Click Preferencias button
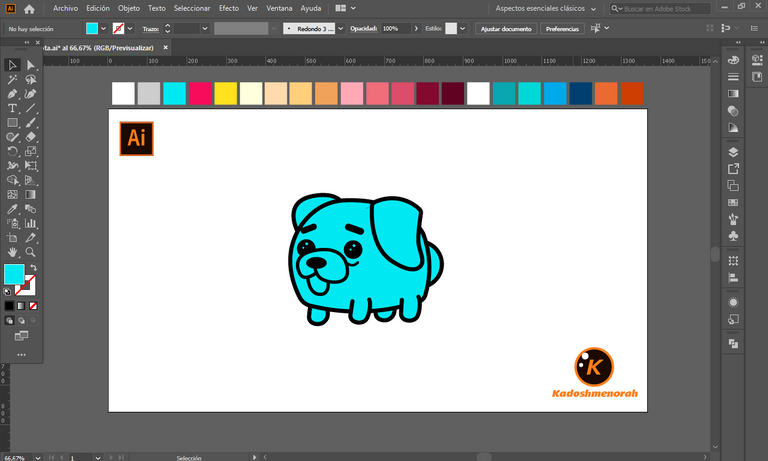The image size is (768, 461). [562, 29]
